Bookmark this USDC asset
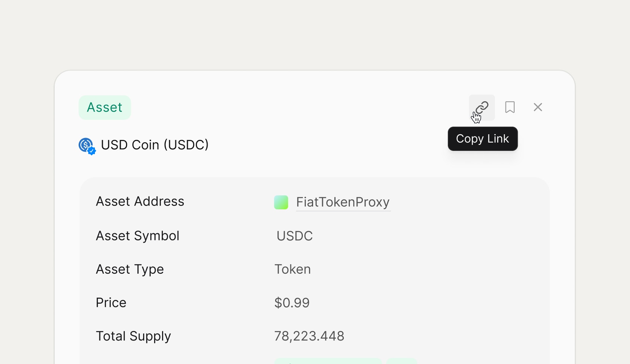Image resolution: width=630 pixels, height=364 pixels. pos(510,107)
